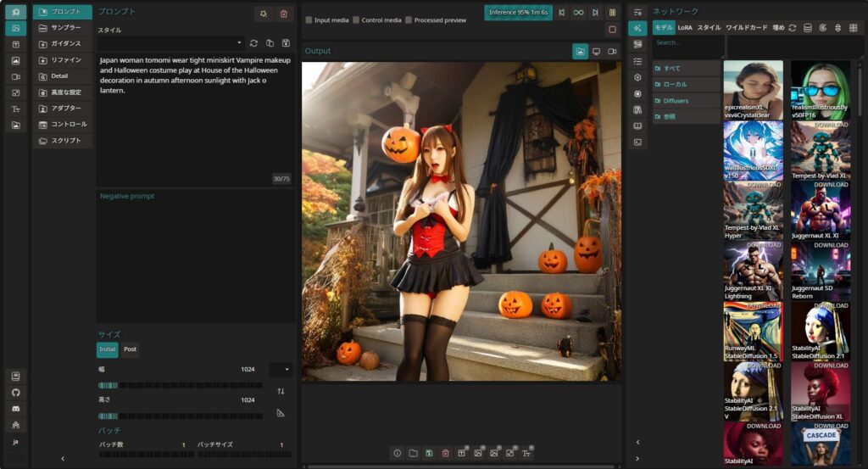
Task: Open the スタイル style dropdown
Action: [170, 42]
